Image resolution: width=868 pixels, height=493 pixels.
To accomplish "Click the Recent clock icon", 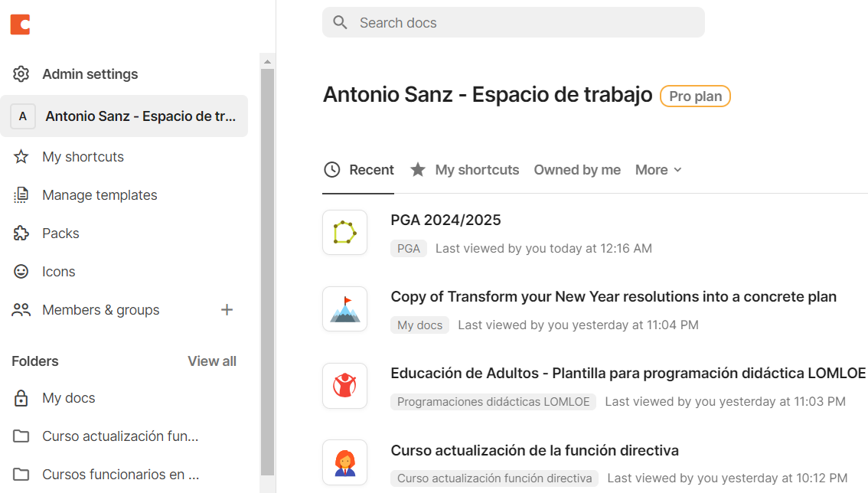I will click(331, 169).
